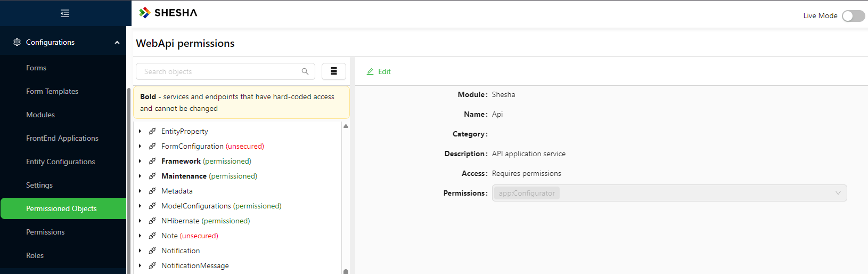
Task: Click the app:Configurator permission tag
Action: [x=527, y=193]
